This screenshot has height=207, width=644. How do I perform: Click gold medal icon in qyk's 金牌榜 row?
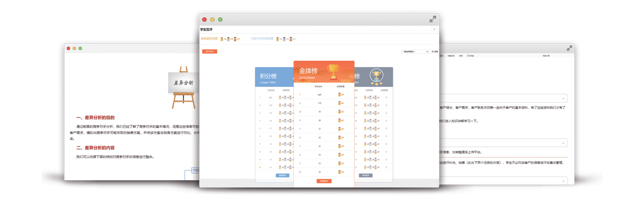click(x=339, y=95)
